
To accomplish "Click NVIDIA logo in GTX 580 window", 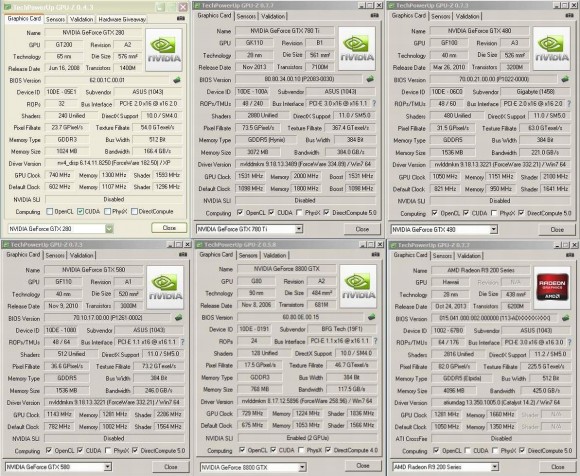I will coord(165,287).
